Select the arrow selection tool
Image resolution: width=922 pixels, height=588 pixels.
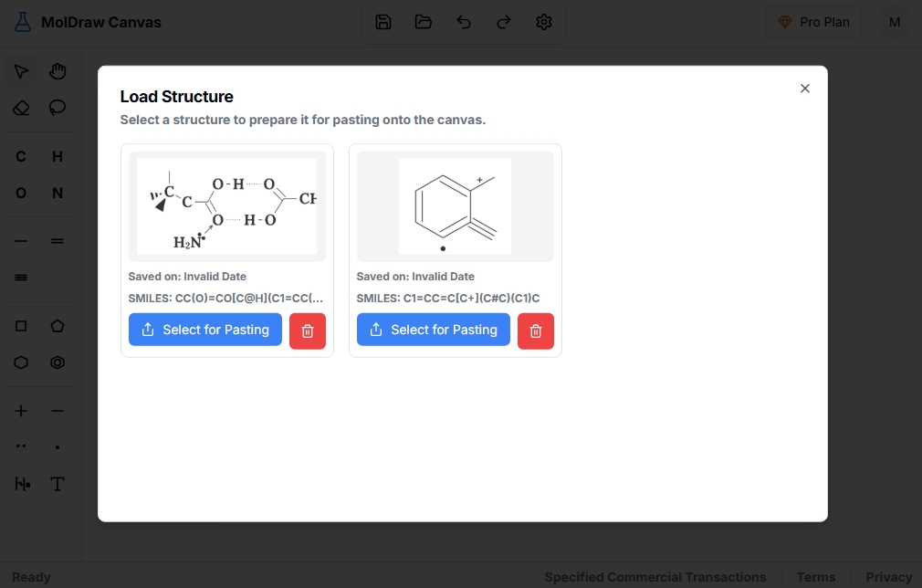[21, 71]
